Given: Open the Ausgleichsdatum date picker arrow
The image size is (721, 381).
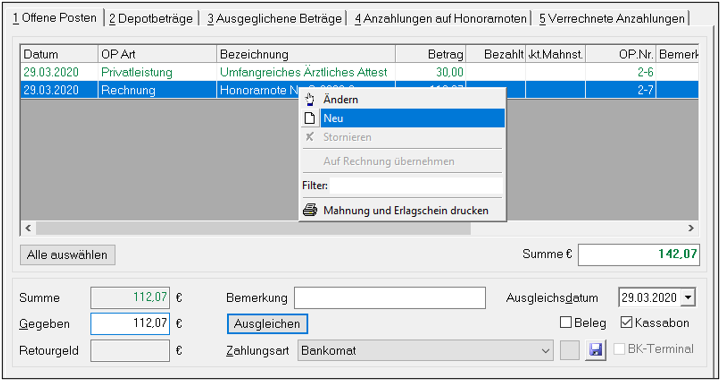Looking at the screenshot, I should pyautogui.click(x=688, y=297).
